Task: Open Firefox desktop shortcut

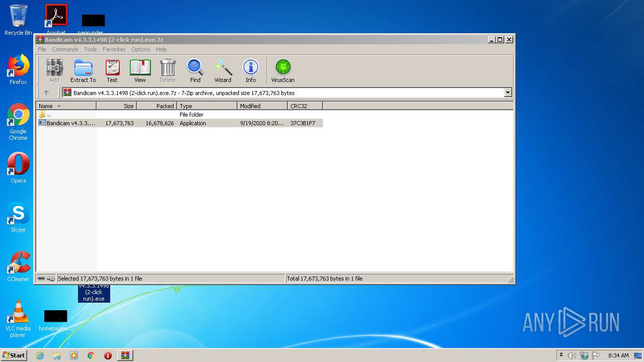Action: click(x=18, y=69)
